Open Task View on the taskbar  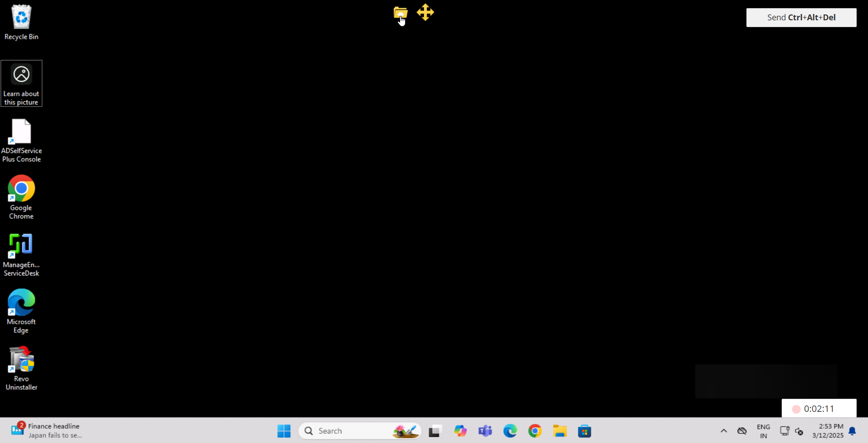434,431
